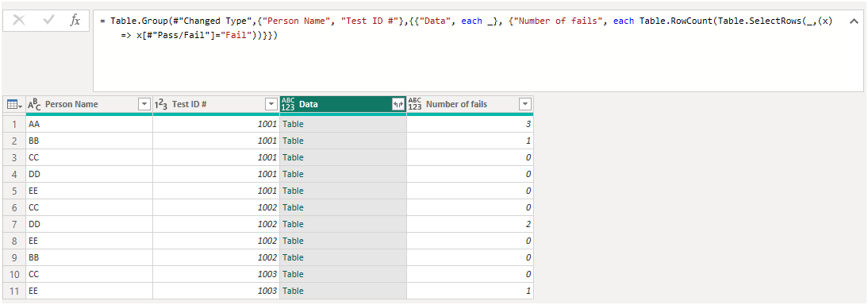Open Number of fails filter dropdown
Image resolution: width=868 pixels, height=305 pixels.
[x=525, y=104]
